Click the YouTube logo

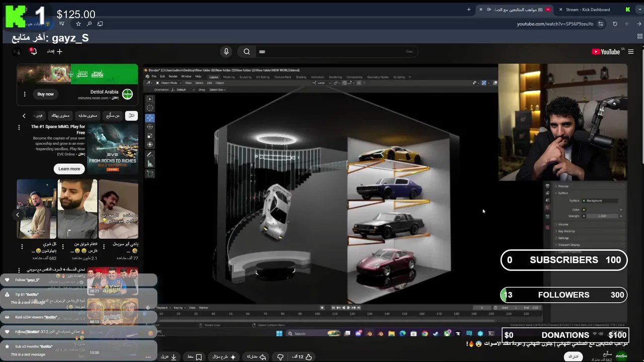(x=606, y=52)
